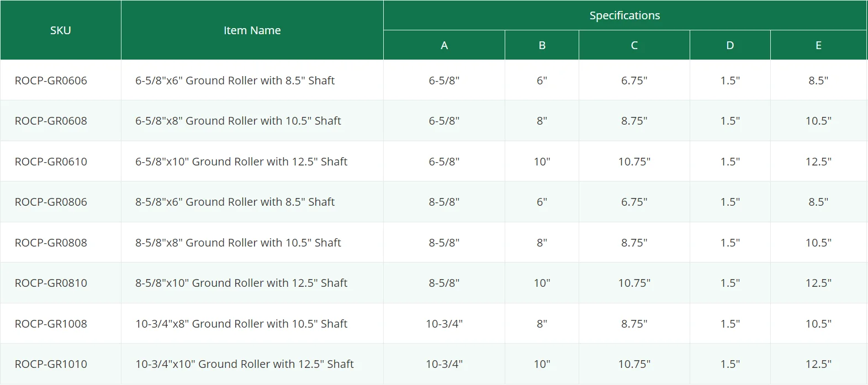Image resolution: width=868 pixels, height=385 pixels.
Task: Click SKU ROCP-GR0808
Action: point(51,243)
